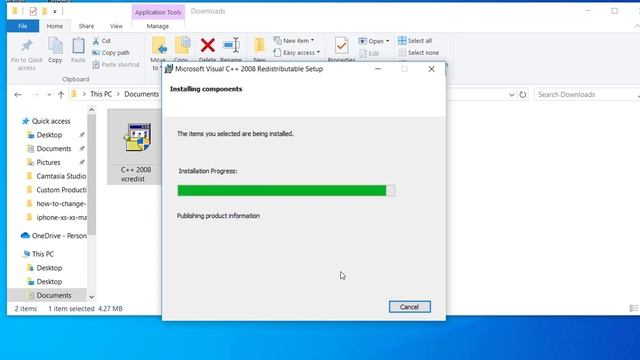Click Cancel in the Redistributable Setup dialog

[409, 307]
